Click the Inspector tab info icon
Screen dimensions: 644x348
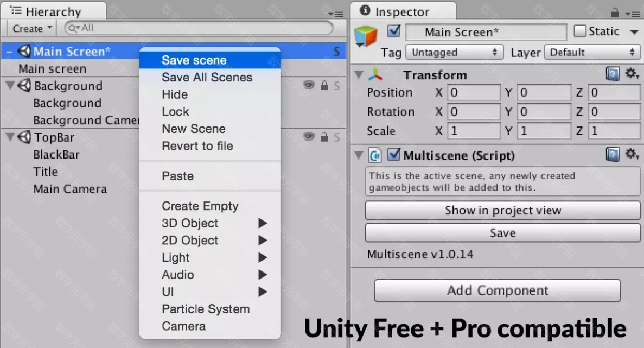(x=365, y=10)
